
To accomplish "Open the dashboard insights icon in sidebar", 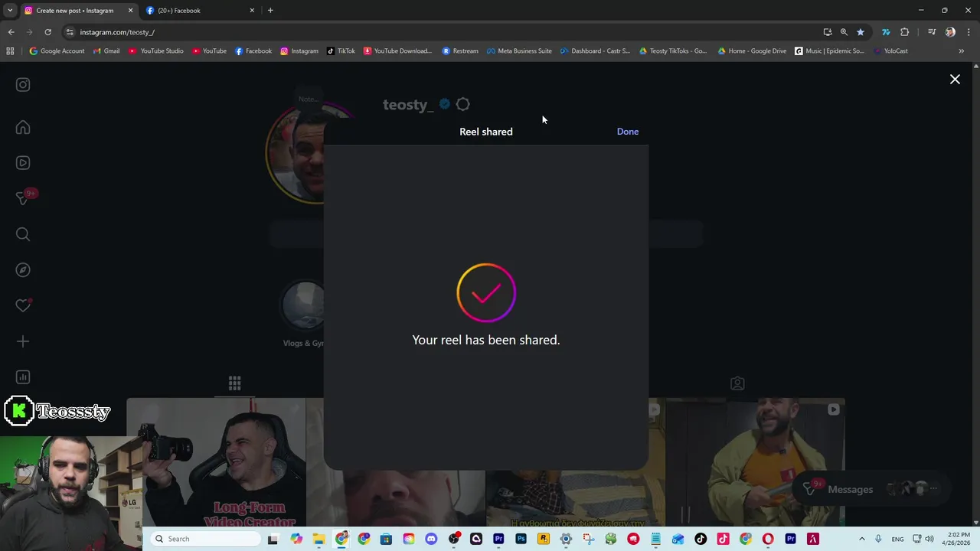I will coord(23,377).
